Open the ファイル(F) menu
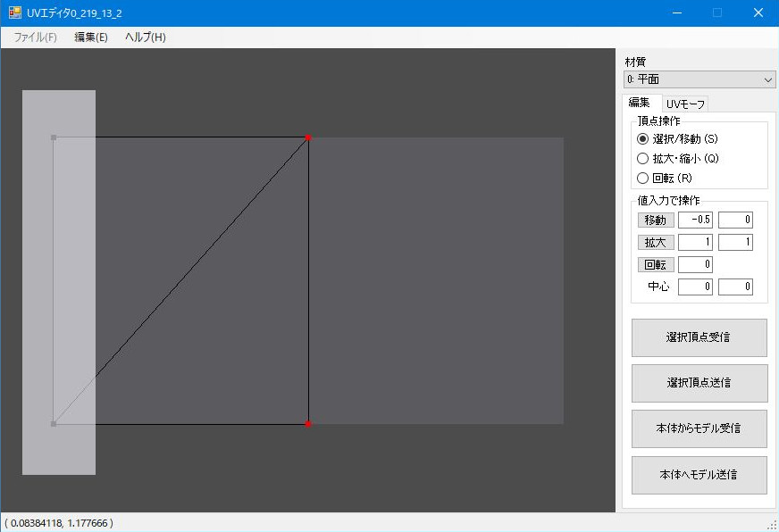This screenshot has height=532, width=779. coord(35,37)
